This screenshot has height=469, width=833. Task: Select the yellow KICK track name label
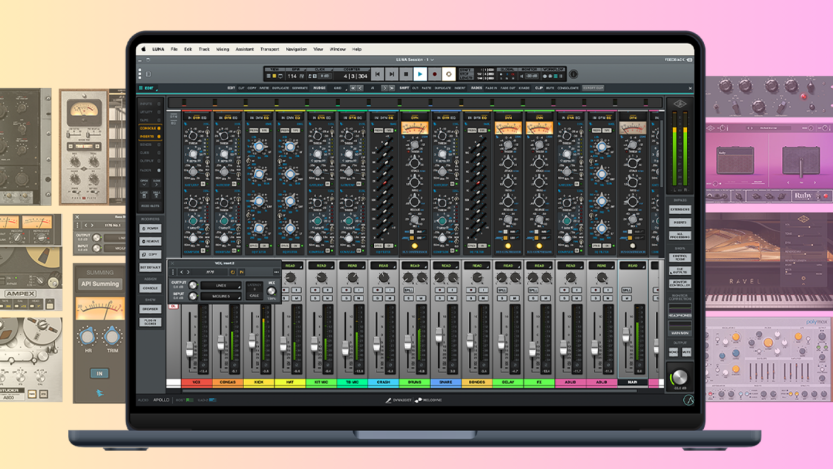pyautogui.click(x=259, y=382)
